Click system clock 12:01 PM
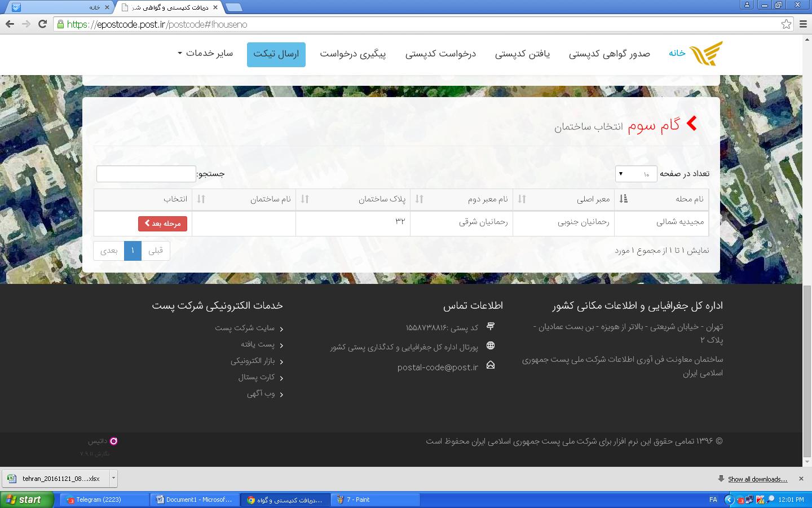Screen dimensions: 812x508 pos(791,500)
